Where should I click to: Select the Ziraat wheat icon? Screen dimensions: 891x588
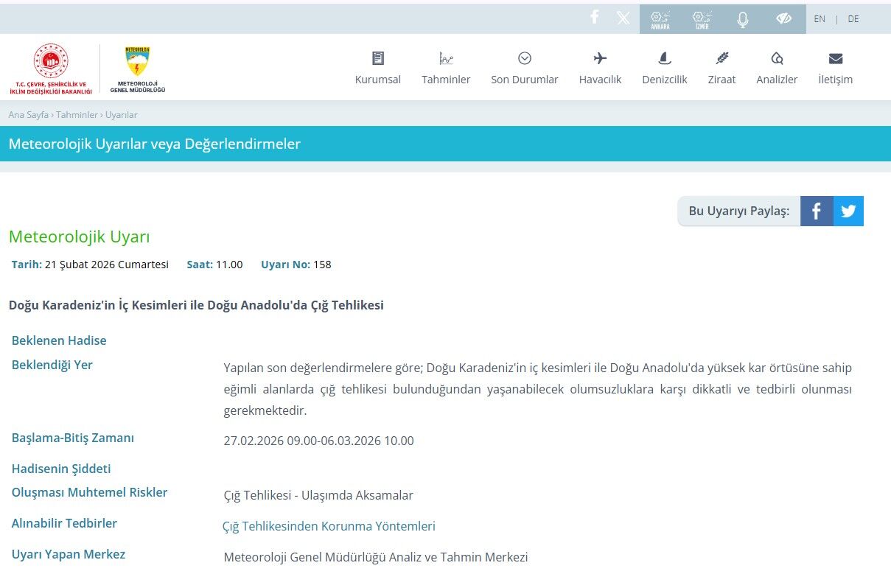pyautogui.click(x=722, y=59)
